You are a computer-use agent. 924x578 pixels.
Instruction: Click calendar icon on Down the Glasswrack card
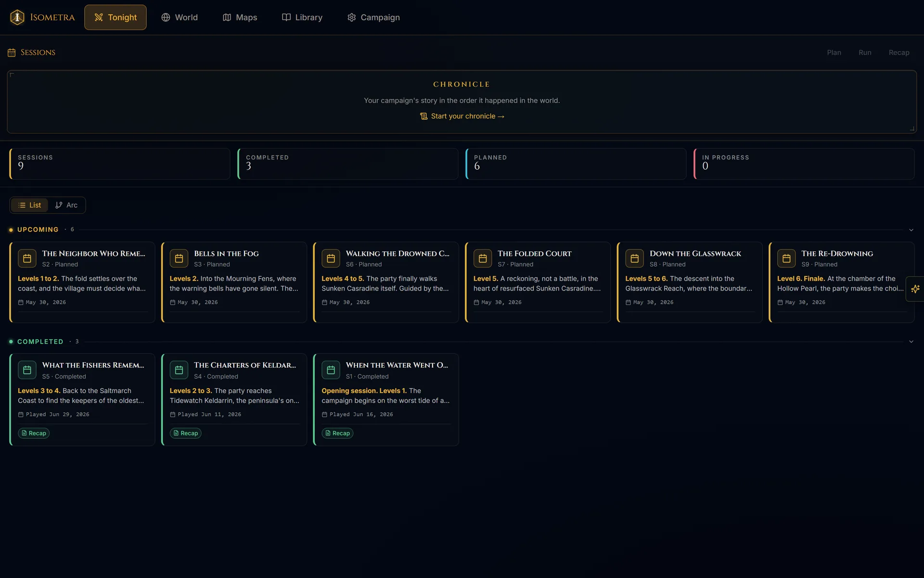coord(635,258)
